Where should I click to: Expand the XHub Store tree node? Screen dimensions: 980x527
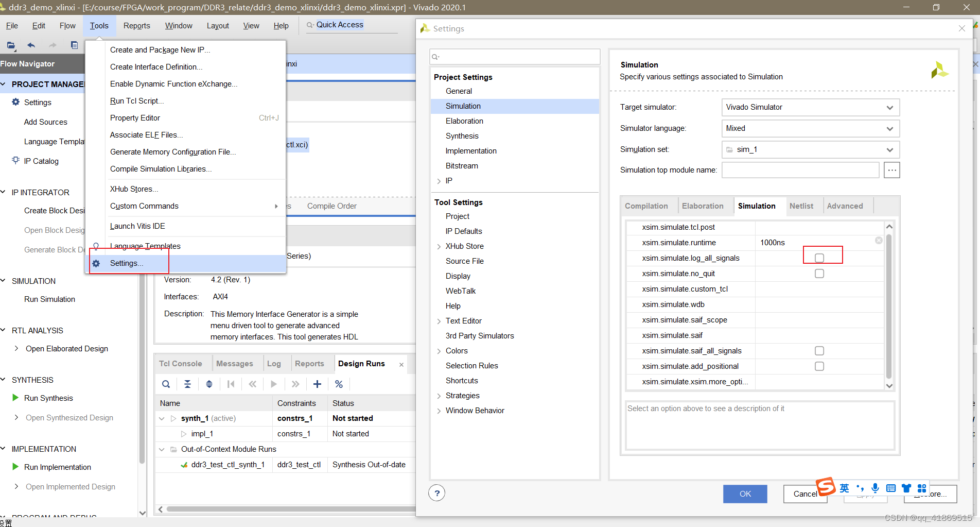pos(439,246)
